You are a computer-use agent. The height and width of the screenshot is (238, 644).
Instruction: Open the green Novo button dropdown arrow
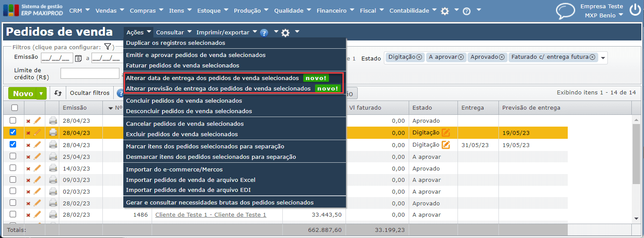click(41, 93)
